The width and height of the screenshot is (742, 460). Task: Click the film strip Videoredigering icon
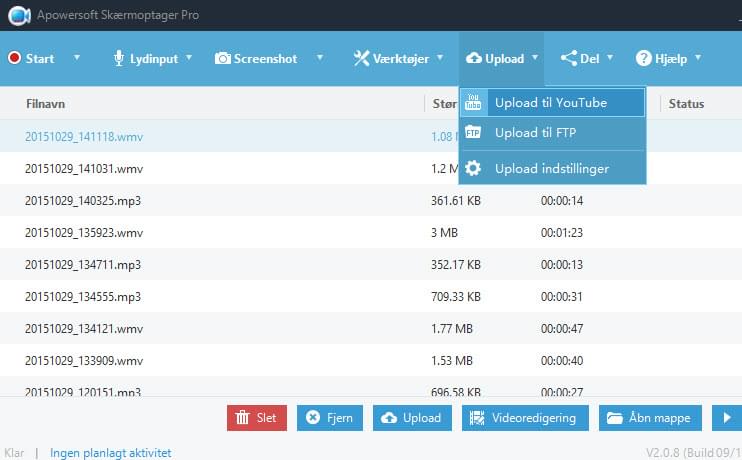tap(477, 417)
